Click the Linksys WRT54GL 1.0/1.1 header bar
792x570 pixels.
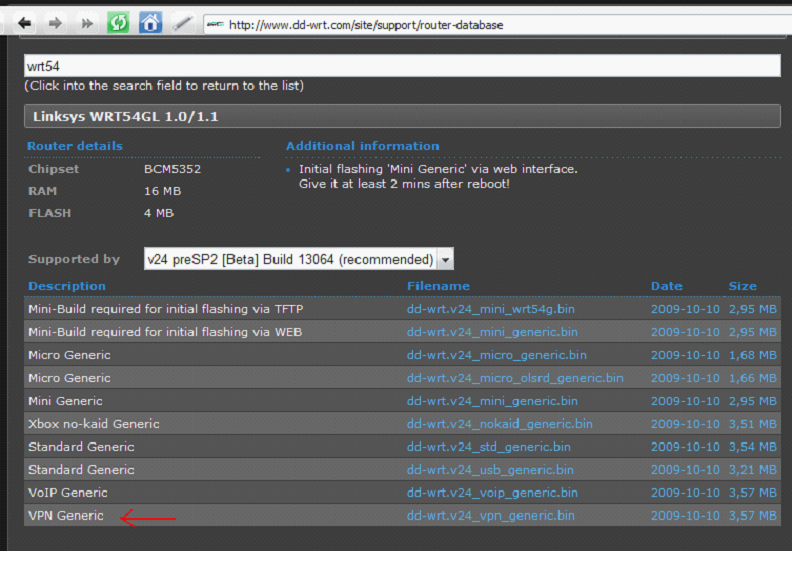point(402,116)
